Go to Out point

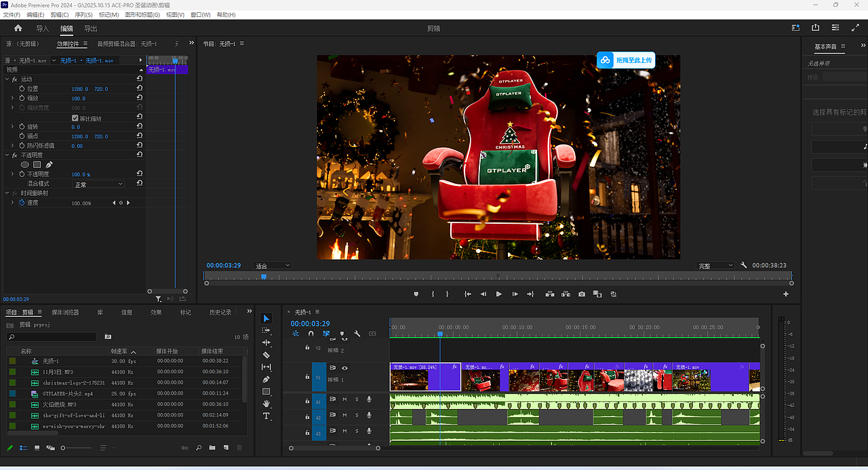531,294
